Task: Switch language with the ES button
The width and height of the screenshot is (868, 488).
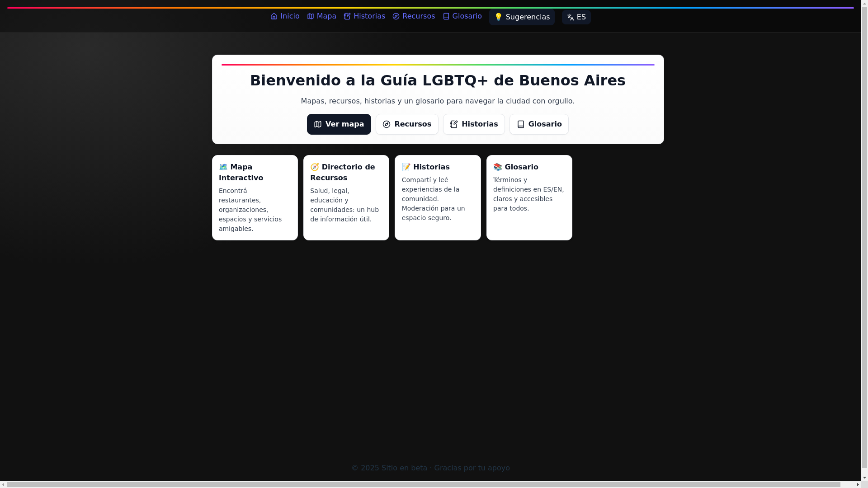Action: pos(576,17)
